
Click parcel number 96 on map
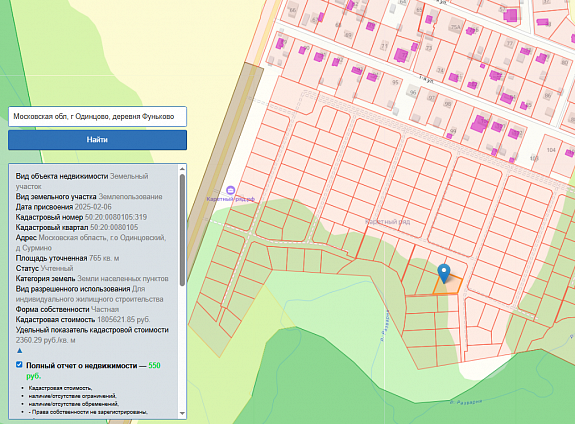click(x=413, y=92)
